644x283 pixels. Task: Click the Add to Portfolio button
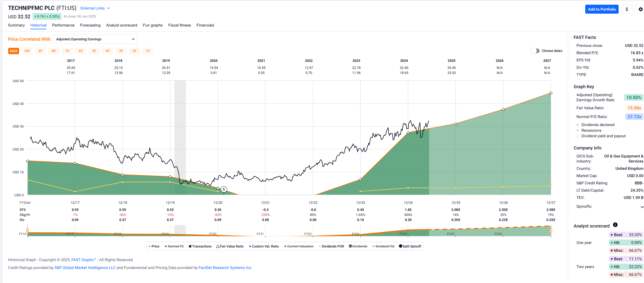pos(601,9)
